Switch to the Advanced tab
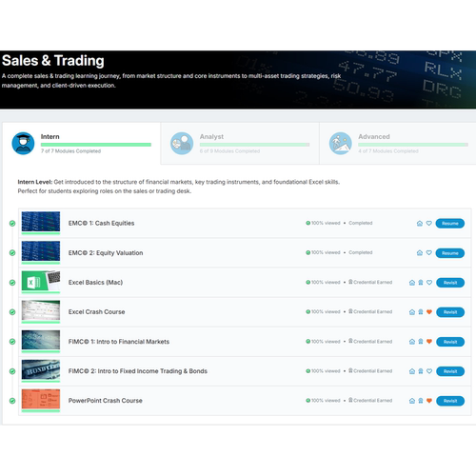The image size is (476, 476). 398,144
